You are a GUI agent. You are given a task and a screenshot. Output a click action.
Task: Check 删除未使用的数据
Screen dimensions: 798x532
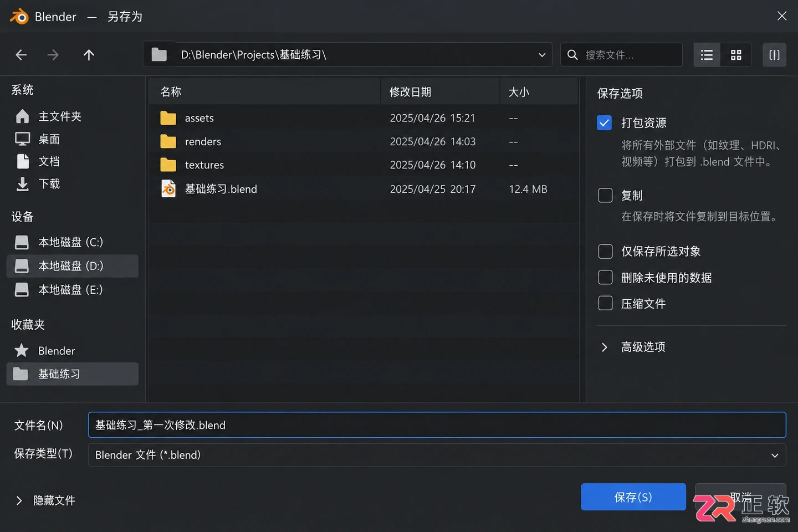click(605, 277)
